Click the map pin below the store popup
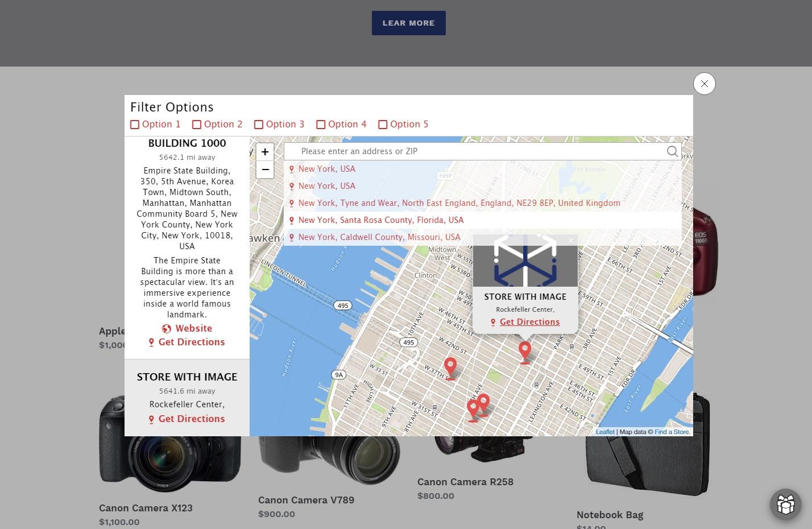Image resolution: width=812 pixels, height=529 pixels. 525,352
